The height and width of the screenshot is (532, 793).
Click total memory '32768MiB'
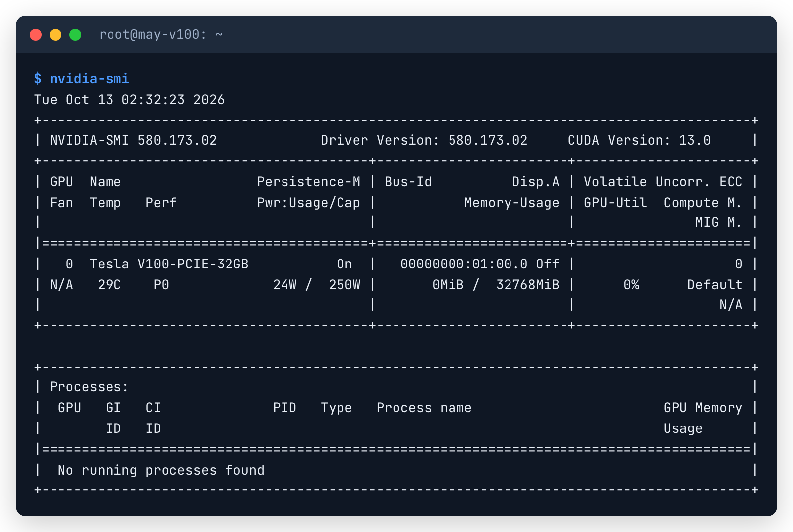[528, 285]
